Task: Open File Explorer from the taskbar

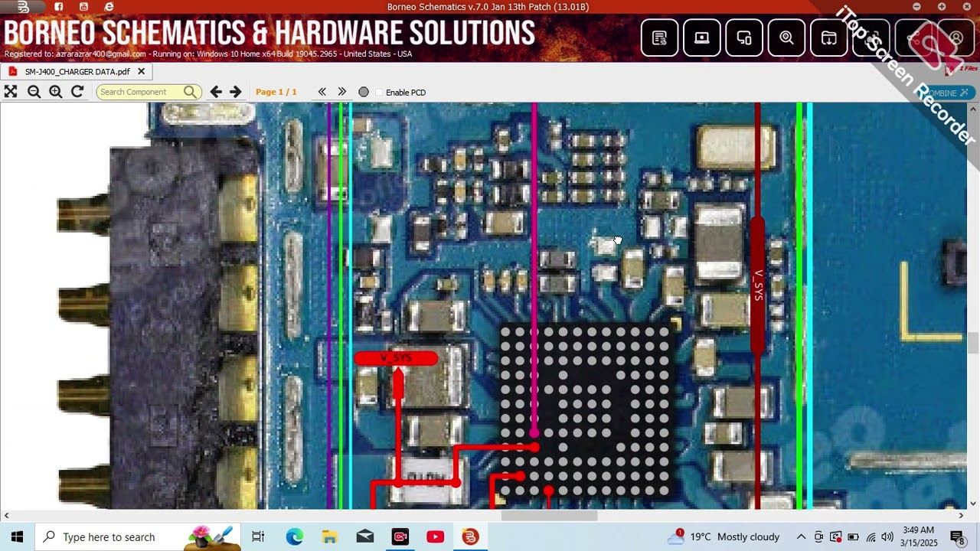Action: (x=329, y=536)
